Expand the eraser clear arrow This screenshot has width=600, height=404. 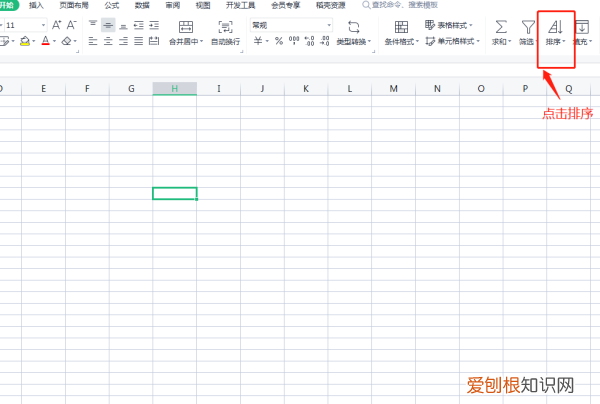click(75, 41)
